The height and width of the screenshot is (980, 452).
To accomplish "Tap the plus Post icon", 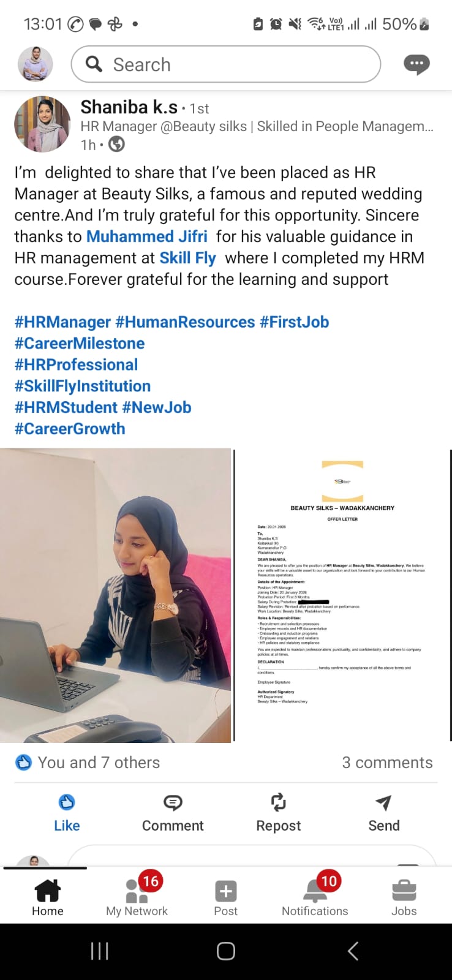I will pyautogui.click(x=226, y=891).
